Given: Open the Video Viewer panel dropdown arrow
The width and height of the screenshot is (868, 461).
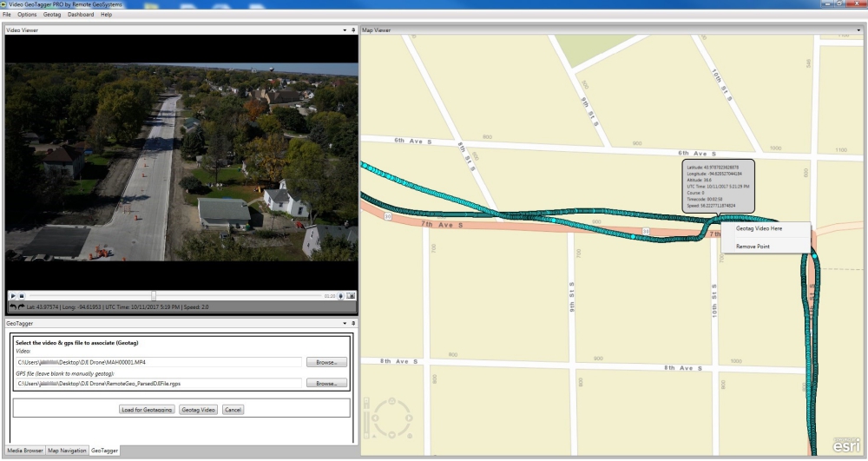Looking at the screenshot, I should coord(345,30).
